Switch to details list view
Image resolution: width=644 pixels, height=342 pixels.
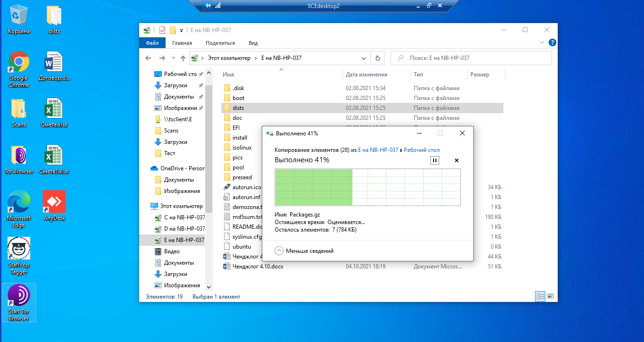tap(541, 297)
